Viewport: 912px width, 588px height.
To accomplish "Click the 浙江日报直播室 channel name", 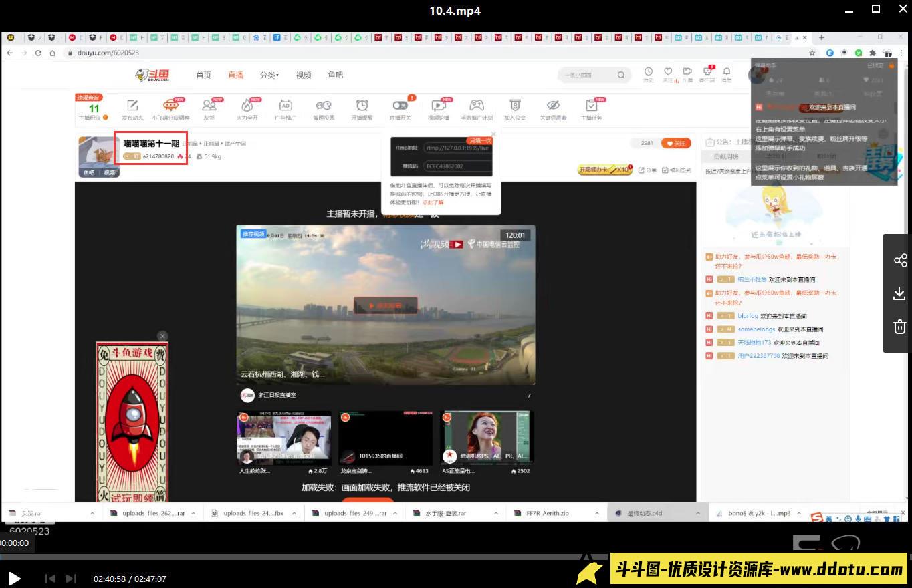I will click(277, 395).
